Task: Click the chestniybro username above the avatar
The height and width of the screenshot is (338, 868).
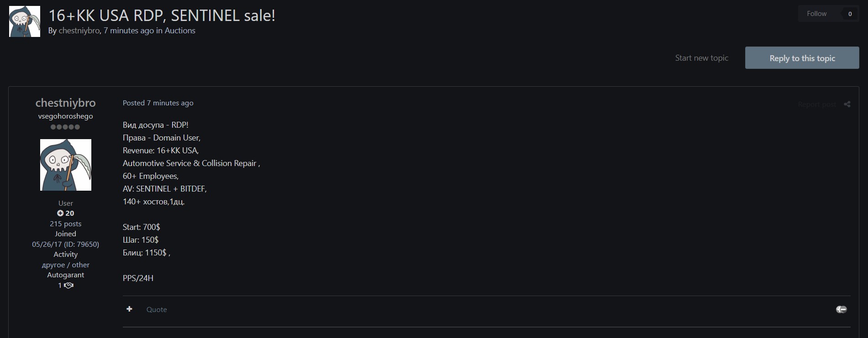Action: click(x=66, y=103)
